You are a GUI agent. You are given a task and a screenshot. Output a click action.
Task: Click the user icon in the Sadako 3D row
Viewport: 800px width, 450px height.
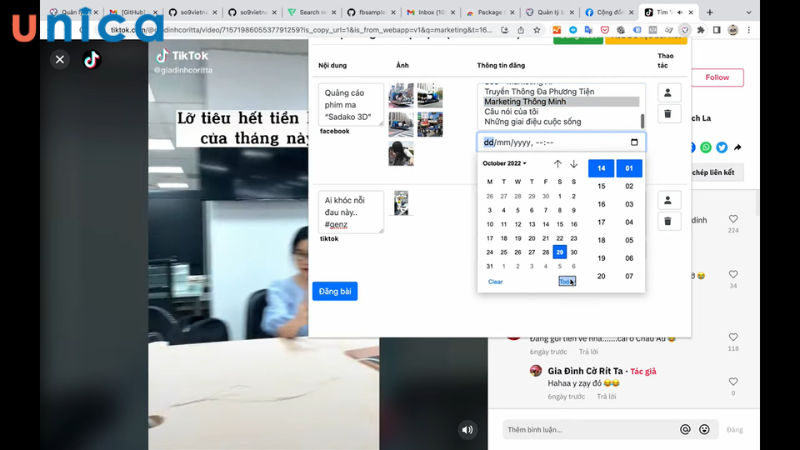(x=667, y=93)
